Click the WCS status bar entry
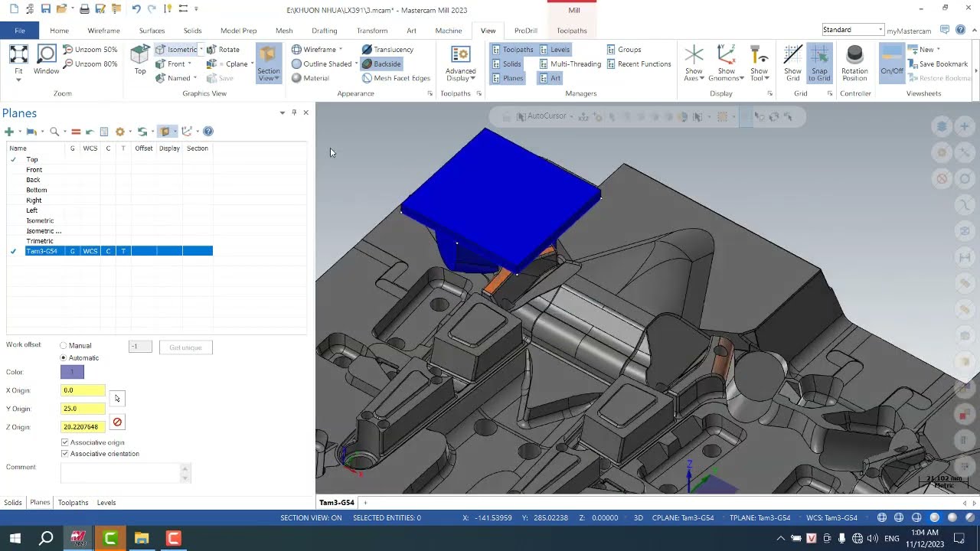The height and width of the screenshot is (551, 980). pyautogui.click(x=831, y=518)
